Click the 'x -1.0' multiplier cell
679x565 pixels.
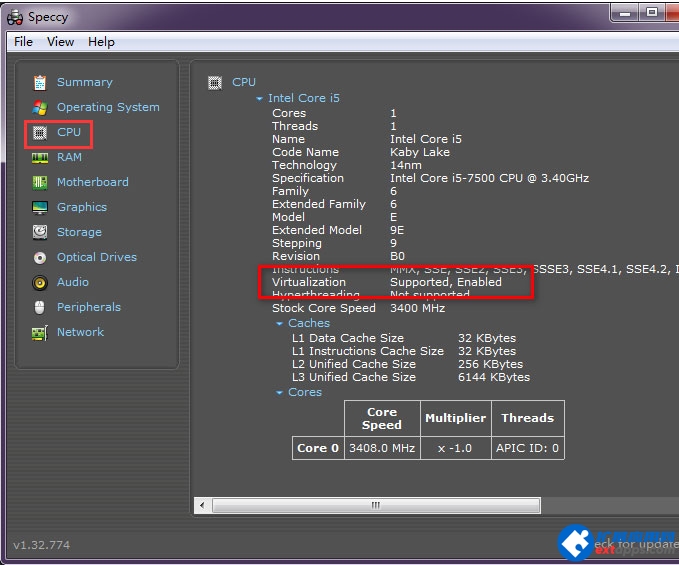[455, 448]
